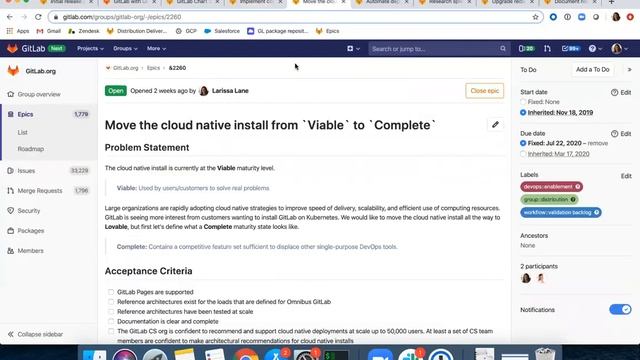640x360 pixels.
Task: Open the To-Do list icon with 99+
Action: point(571,49)
